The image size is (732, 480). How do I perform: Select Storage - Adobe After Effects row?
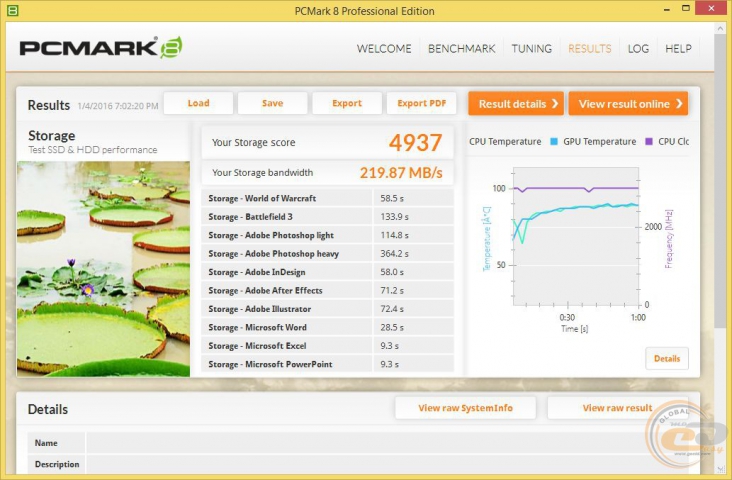327,290
